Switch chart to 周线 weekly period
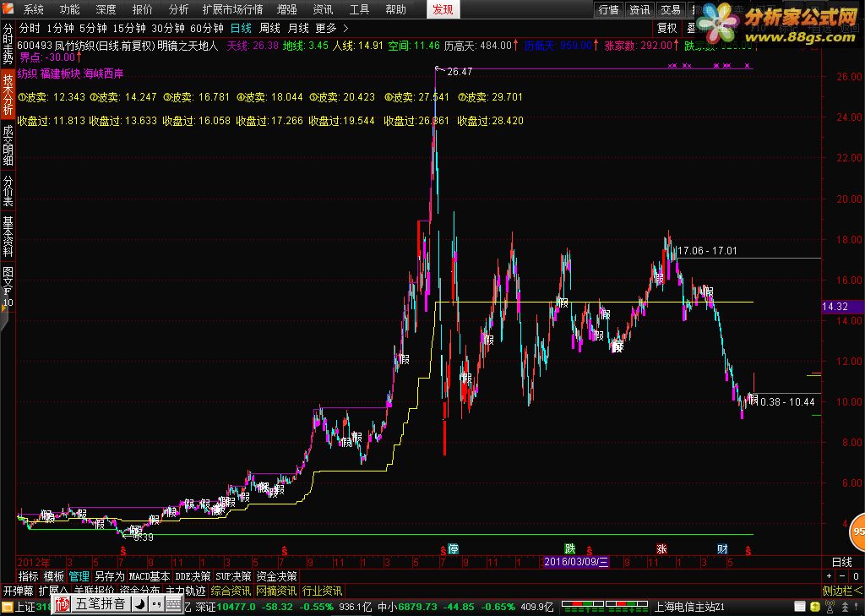The width and height of the screenshot is (865, 616). pyautogui.click(x=269, y=28)
